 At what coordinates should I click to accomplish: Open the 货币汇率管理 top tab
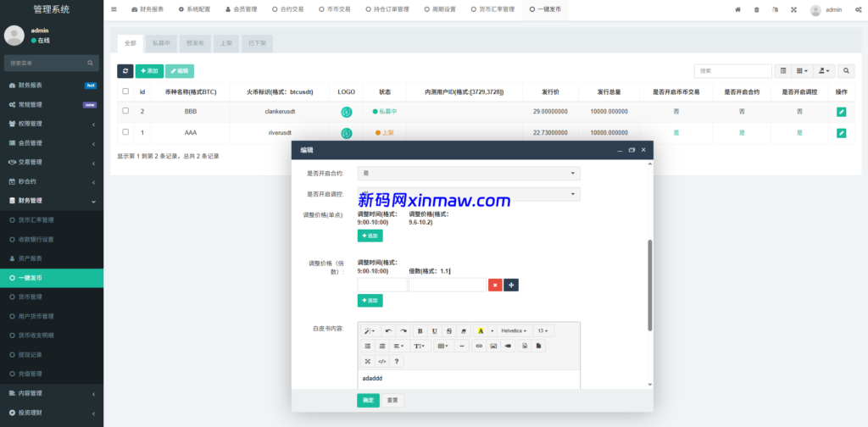click(x=492, y=9)
